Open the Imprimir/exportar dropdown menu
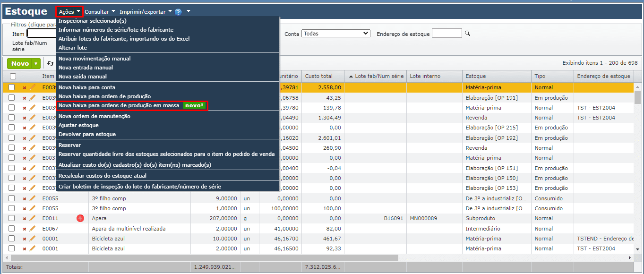644x274 pixels. click(x=146, y=11)
